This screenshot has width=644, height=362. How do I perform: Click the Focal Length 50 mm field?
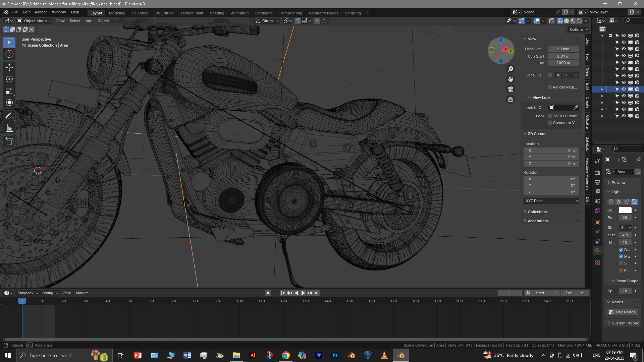[563, 49]
